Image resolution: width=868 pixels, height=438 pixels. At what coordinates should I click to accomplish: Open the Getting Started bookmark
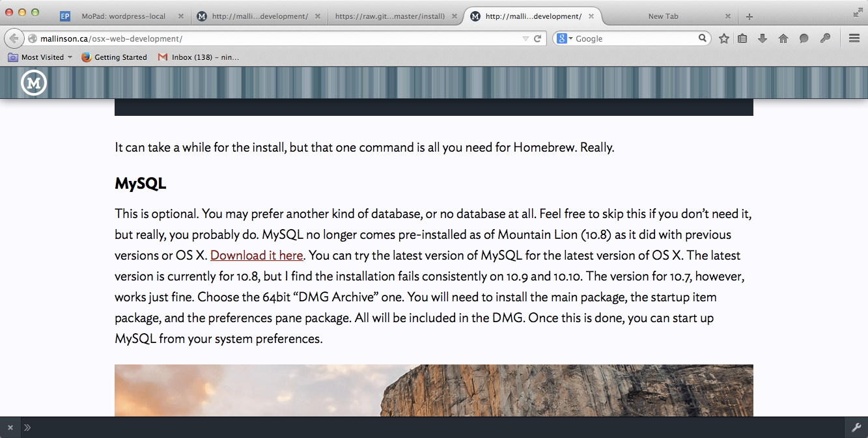pos(115,57)
